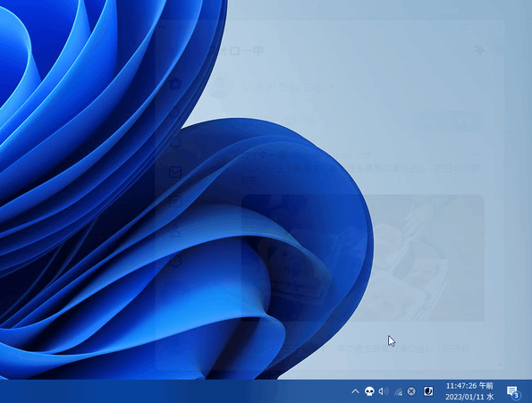
Task: Click the faded Twitter home icon
Action: (175, 83)
